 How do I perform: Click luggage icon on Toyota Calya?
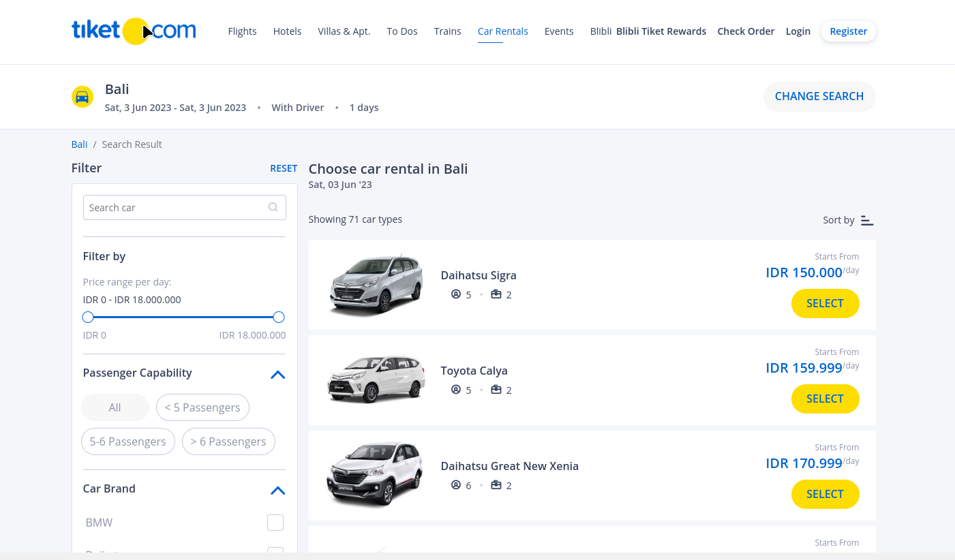496,390
